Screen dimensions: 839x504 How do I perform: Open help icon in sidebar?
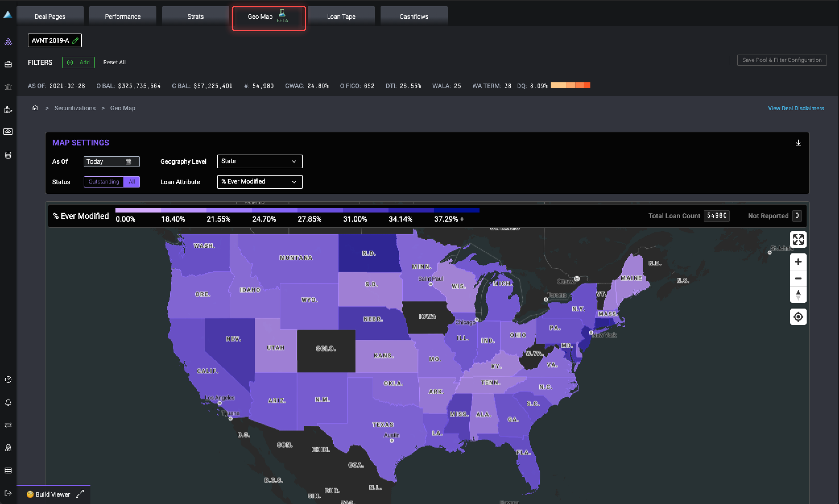point(8,380)
